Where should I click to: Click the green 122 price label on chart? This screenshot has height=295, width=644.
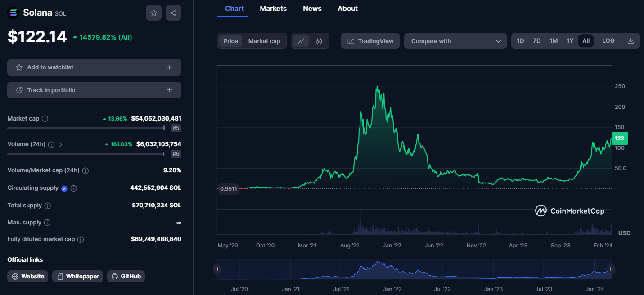click(x=619, y=139)
